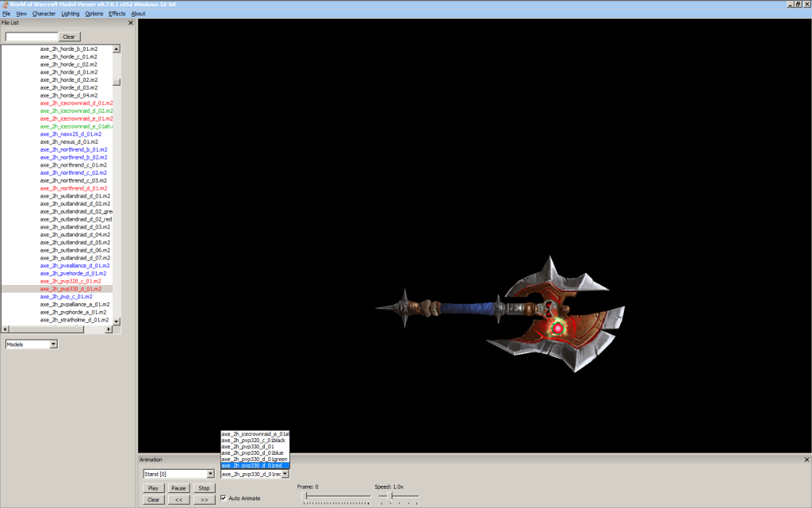
Task: Select axe_2h_pvp320_c_01.m2 file
Action: pos(71,281)
